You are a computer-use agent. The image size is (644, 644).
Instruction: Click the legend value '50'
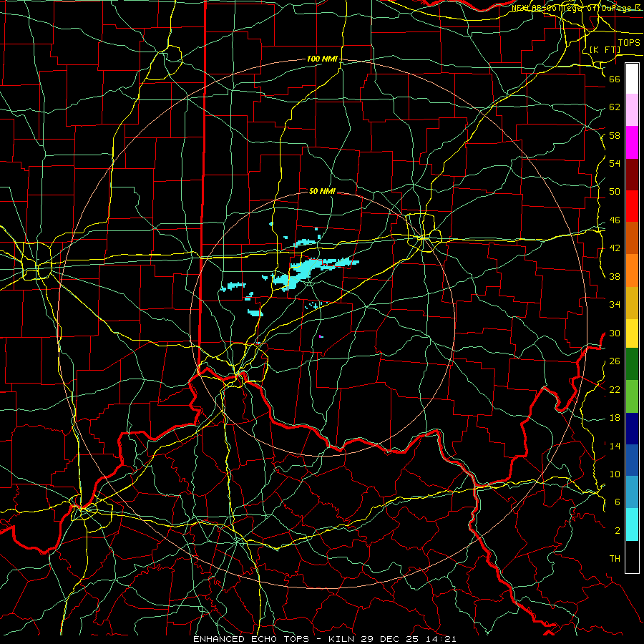click(615, 192)
